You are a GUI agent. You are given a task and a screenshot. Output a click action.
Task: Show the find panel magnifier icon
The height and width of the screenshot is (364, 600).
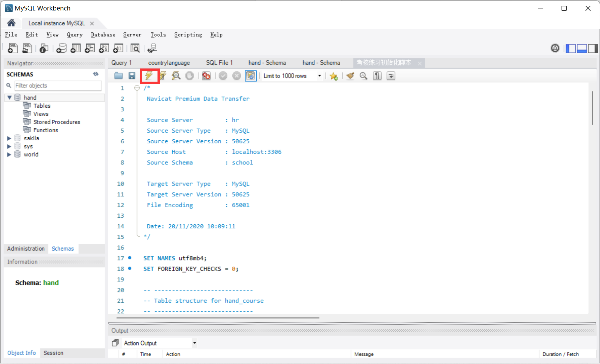tap(364, 76)
